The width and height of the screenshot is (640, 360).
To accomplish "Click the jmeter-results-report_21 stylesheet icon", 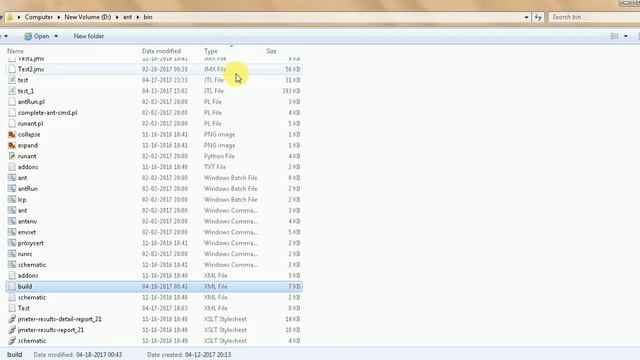I will point(12,330).
